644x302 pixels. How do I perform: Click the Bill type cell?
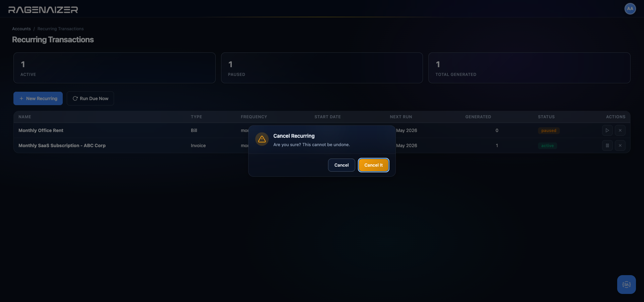click(x=194, y=130)
